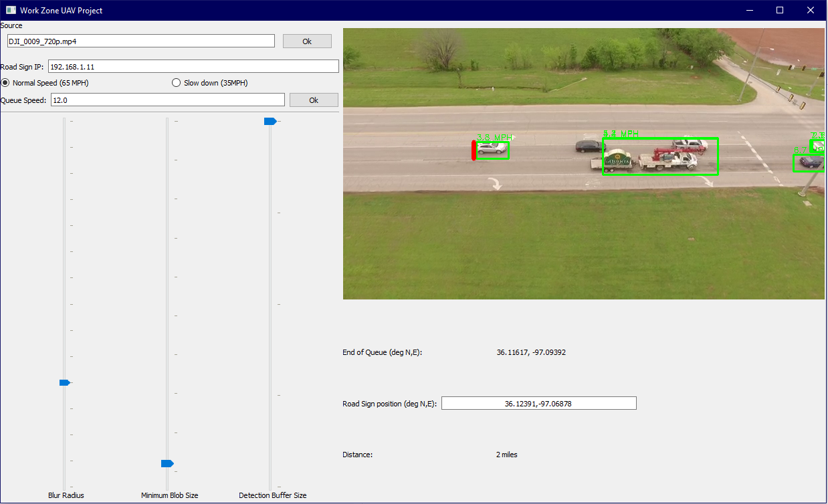Click the End of Queue coordinates value

click(x=531, y=352)
